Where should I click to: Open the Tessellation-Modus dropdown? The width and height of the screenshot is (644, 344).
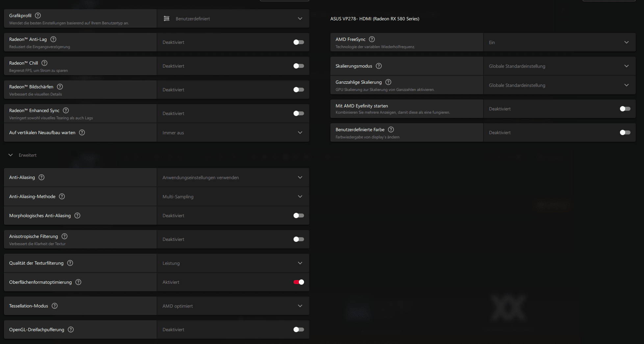[233, 306]
